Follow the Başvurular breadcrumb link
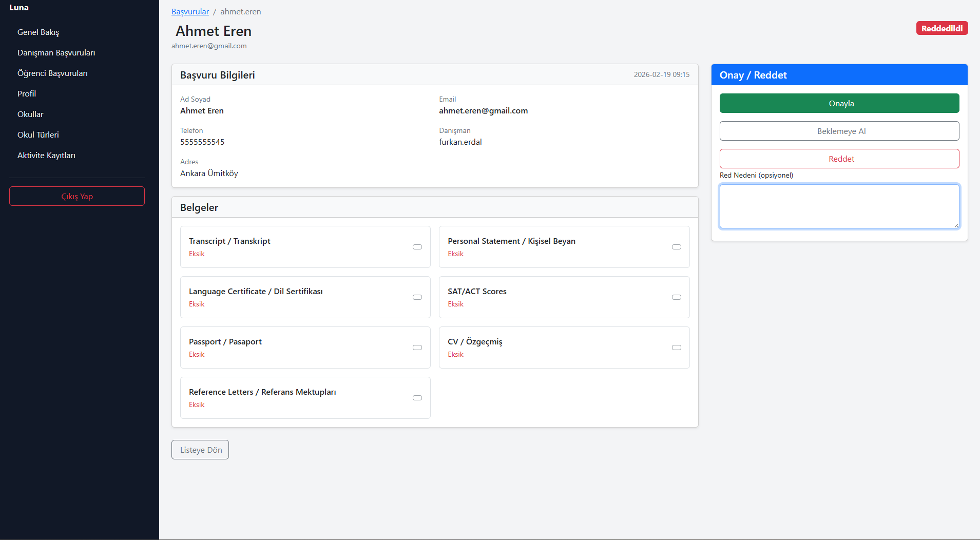Viewport: 980px width, 540px height. click(190, 11)
